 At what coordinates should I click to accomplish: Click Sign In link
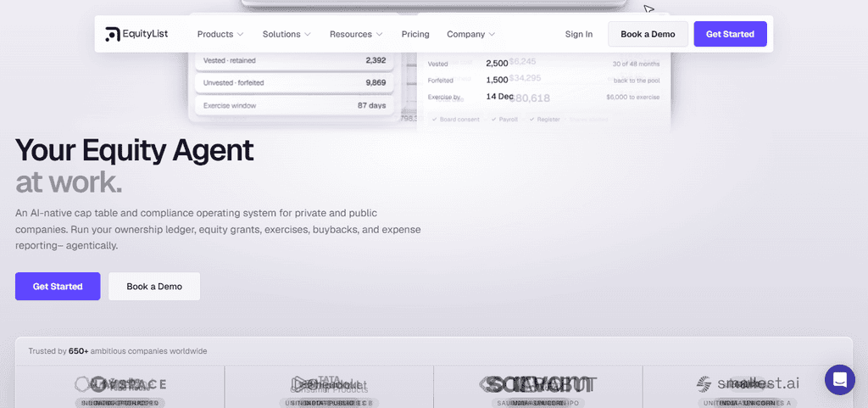click(578, 34)
